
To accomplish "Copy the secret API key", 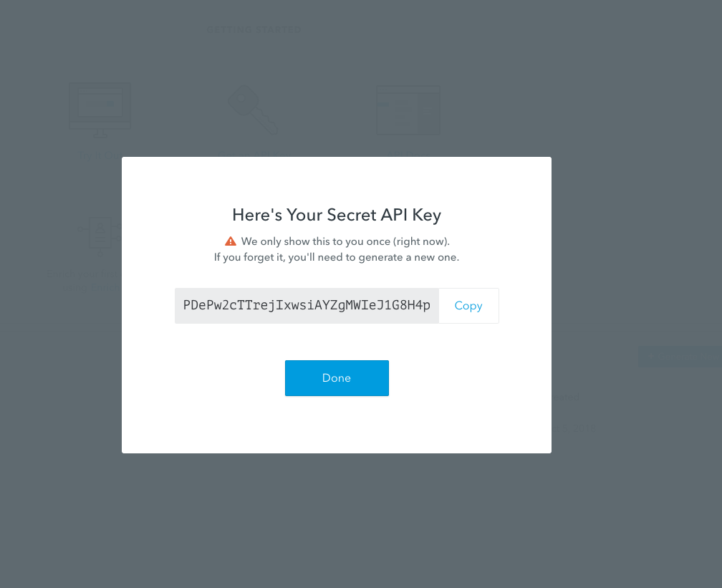I will point(468,306).
